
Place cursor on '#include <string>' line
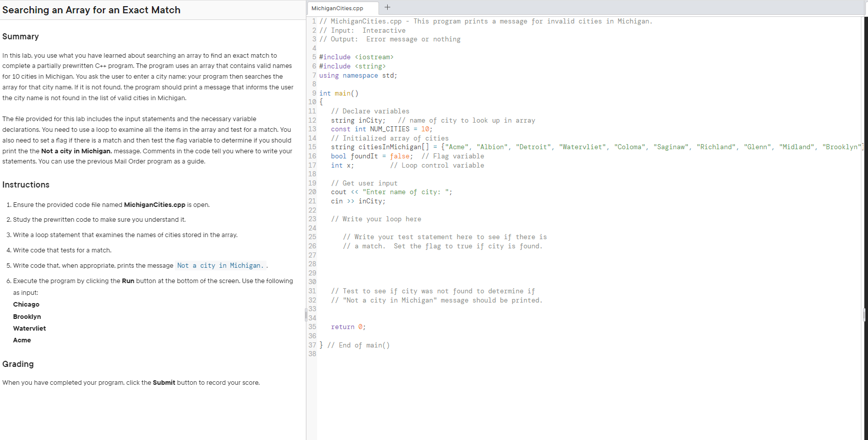click(352, 66)
